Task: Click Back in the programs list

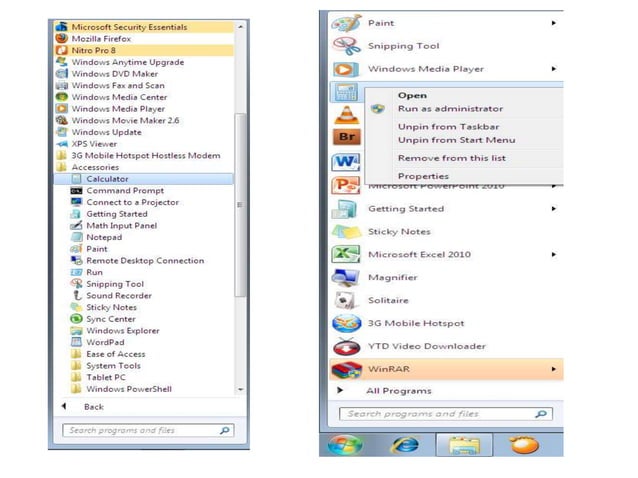Action: tap(94, 407)
